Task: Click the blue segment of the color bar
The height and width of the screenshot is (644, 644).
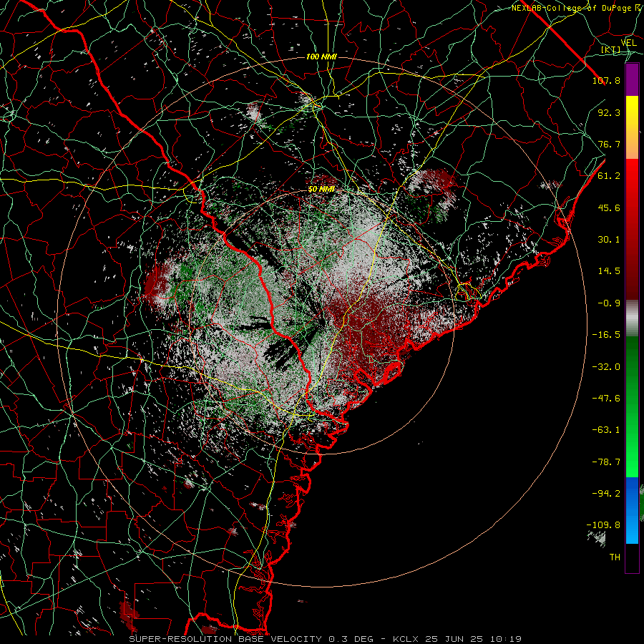Action: tap(632, 510)
